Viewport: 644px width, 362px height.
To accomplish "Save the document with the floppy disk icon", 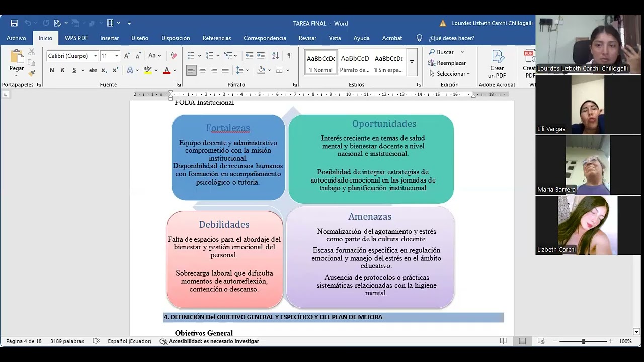I will [x=14, y=23].
